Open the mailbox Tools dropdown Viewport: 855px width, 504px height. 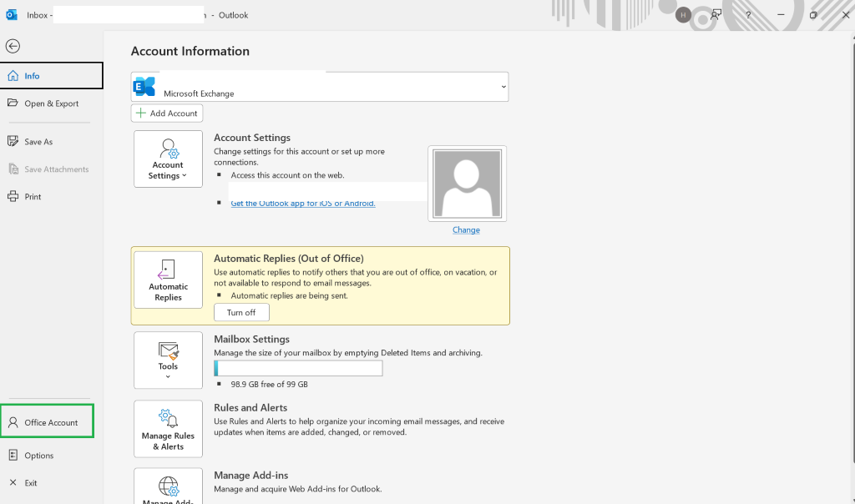tap(168, 360)
